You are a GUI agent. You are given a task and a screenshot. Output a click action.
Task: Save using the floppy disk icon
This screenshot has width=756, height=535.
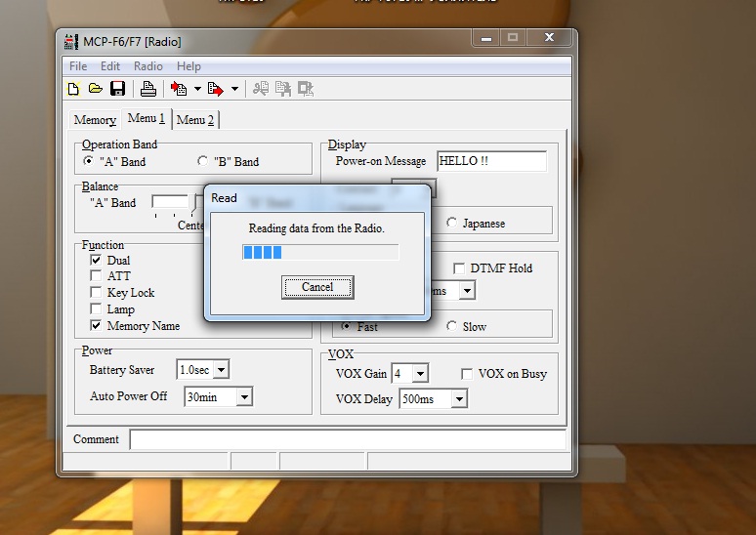[x=117, y=89]
